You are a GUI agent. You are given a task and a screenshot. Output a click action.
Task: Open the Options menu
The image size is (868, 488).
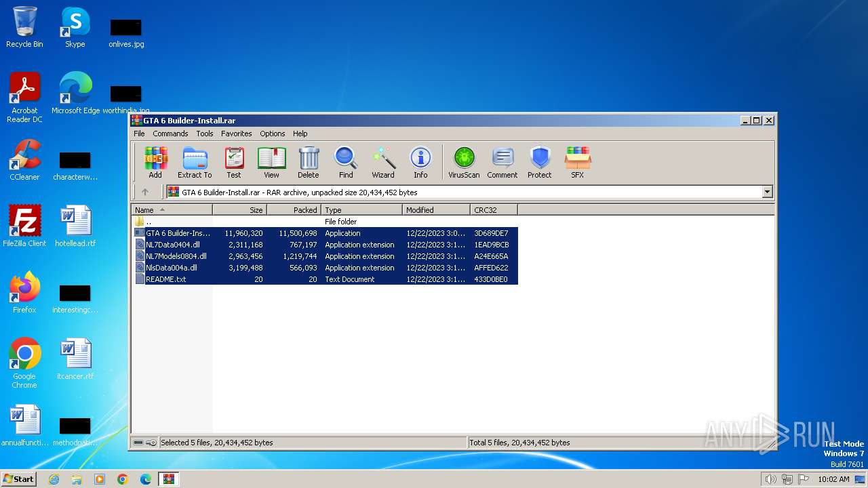tap(273, 134)
